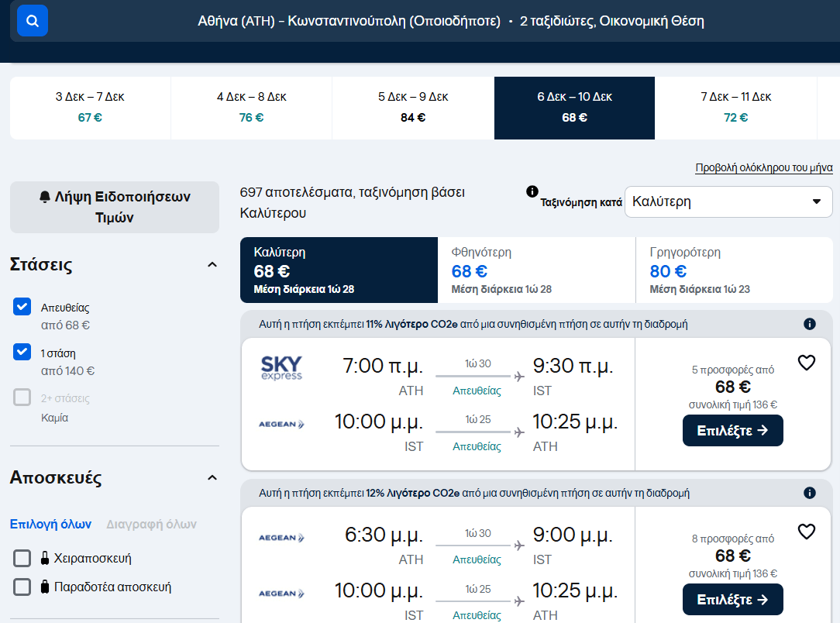Select the 3 Δεκ – 7 Δεκ date tab
This screenshot has width=840, height=623.
pyautogui.click(x=90, y=108)
